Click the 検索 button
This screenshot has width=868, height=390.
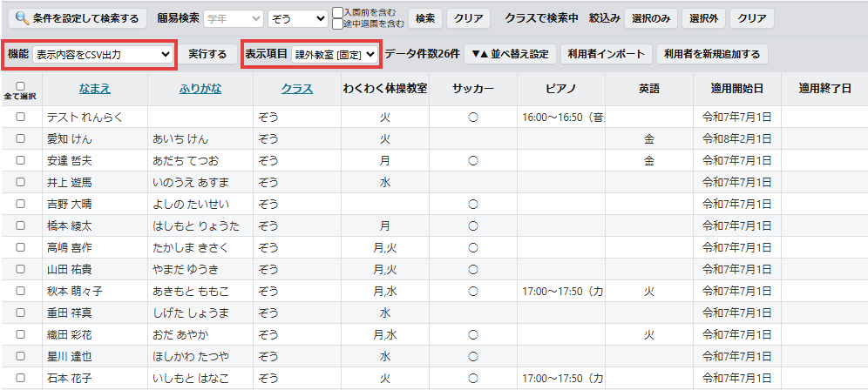click(x=424, y=18)
